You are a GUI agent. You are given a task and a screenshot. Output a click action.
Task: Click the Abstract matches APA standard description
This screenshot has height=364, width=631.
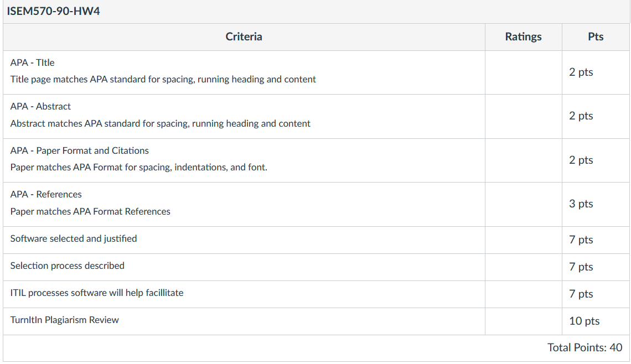click(160, 123)
